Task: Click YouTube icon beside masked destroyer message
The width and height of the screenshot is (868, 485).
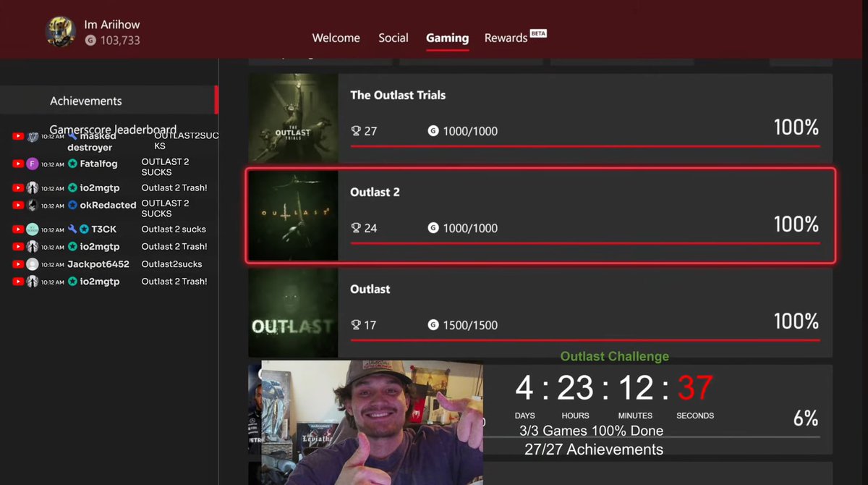Action: [19, 136]
